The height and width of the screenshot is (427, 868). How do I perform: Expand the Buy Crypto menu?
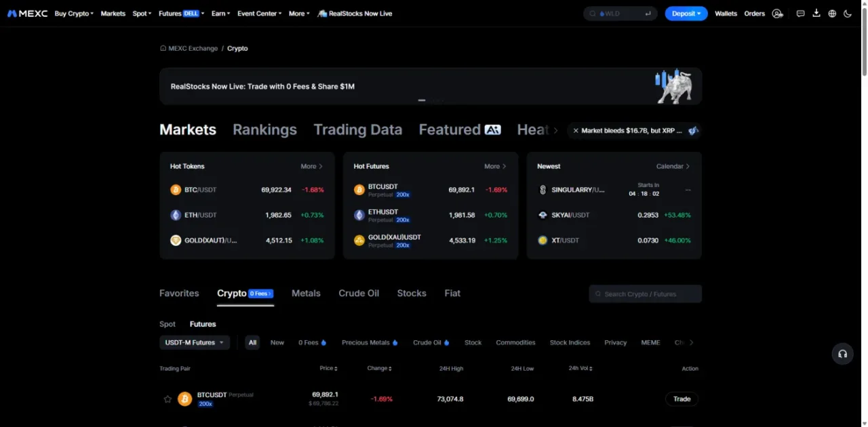coord(74,14)
